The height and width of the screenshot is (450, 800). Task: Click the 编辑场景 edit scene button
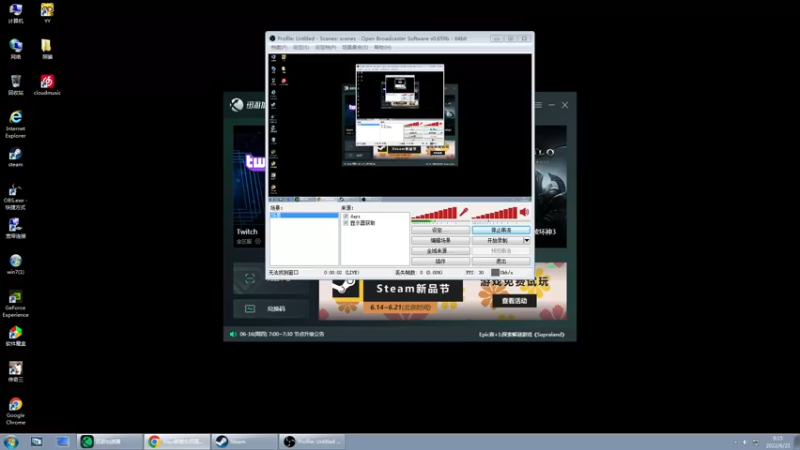click(440, 240)
